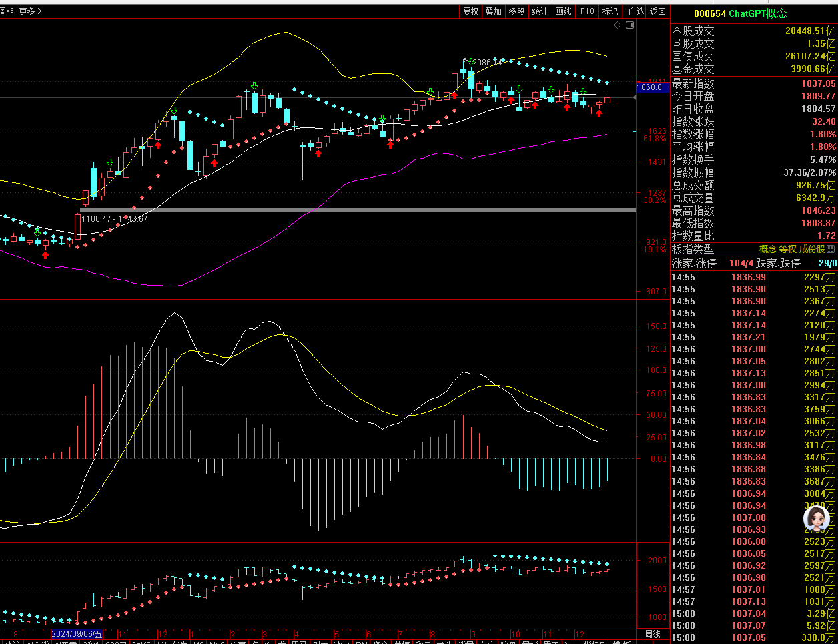
Task: Click the 607.0 price axis label
Action: click(x=656, y=292)
